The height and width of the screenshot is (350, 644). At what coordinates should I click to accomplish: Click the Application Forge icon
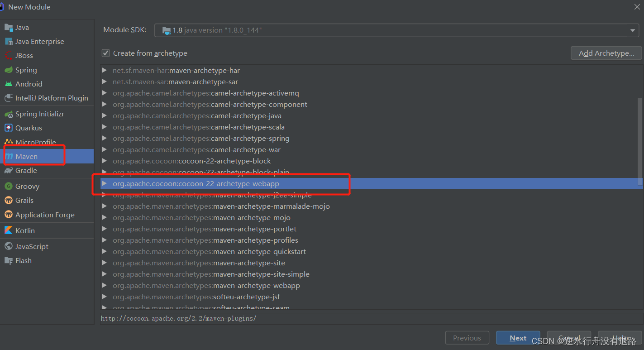9,215
